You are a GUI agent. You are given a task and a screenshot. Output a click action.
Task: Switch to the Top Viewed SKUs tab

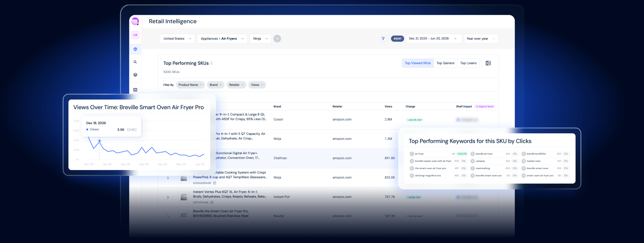point(418,63)
